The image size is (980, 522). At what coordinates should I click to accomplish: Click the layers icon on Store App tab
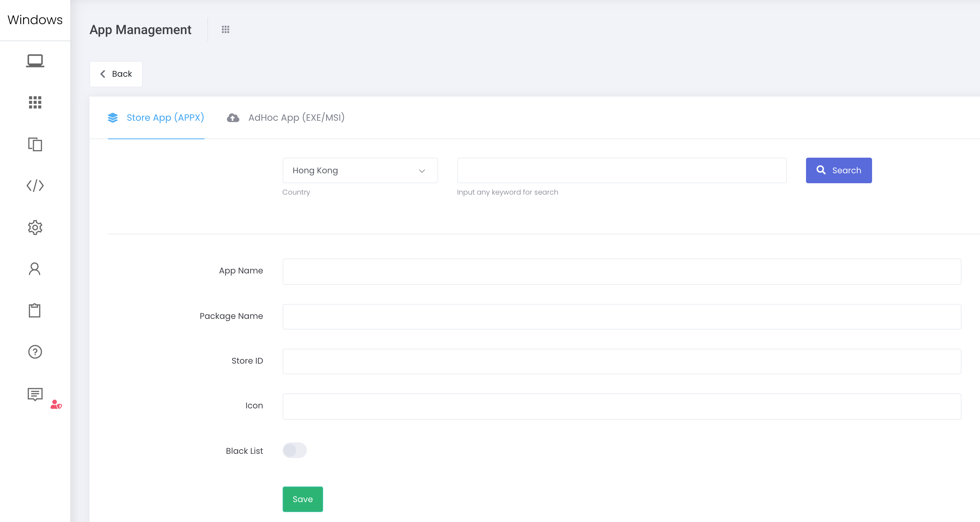[113, 118]
